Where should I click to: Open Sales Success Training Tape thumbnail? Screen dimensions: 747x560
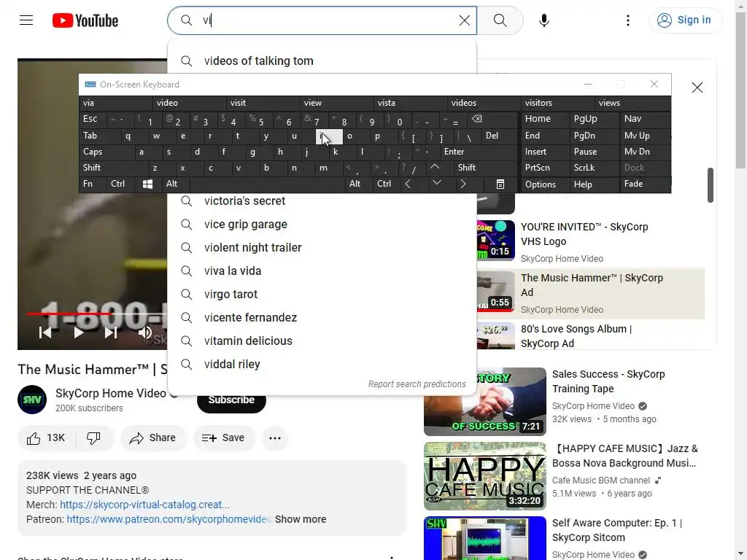(x=485, y=402)
